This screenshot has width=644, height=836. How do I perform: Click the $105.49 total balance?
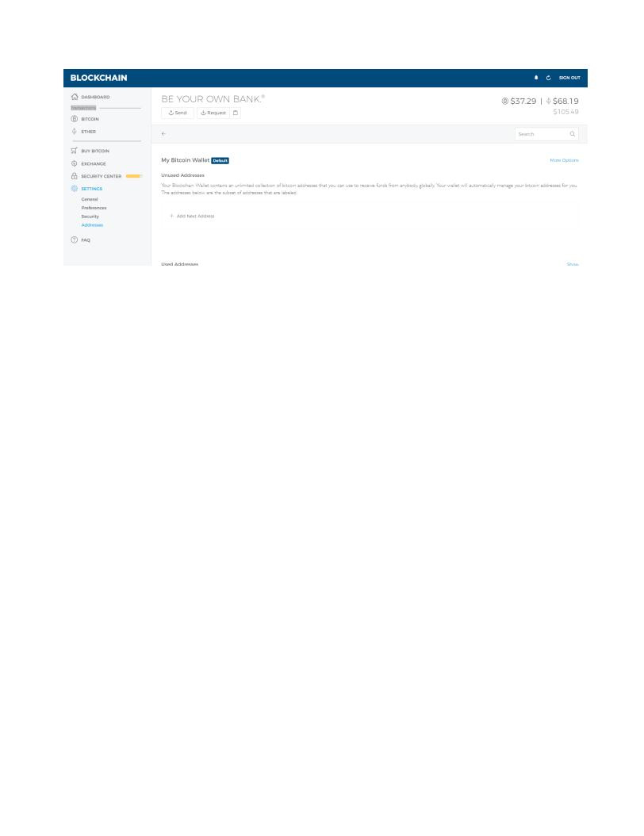pos(565,112)
